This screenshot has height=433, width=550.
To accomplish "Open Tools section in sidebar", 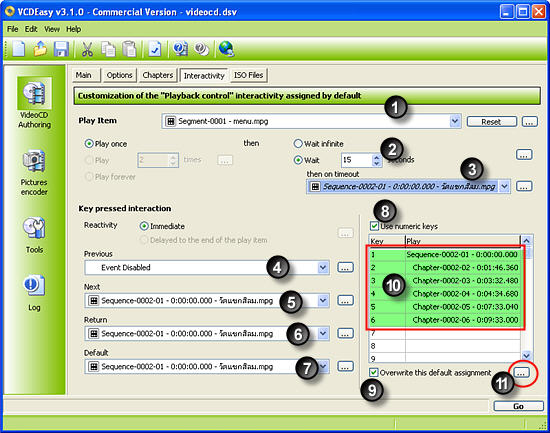I will (x=34, y=235).
